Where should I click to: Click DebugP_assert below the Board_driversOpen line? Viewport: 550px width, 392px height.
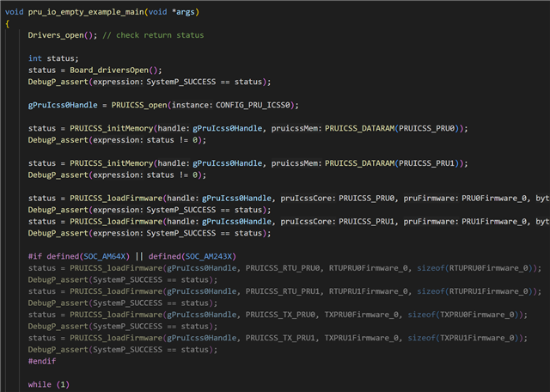pyautogui.click(x=58, y=82)
